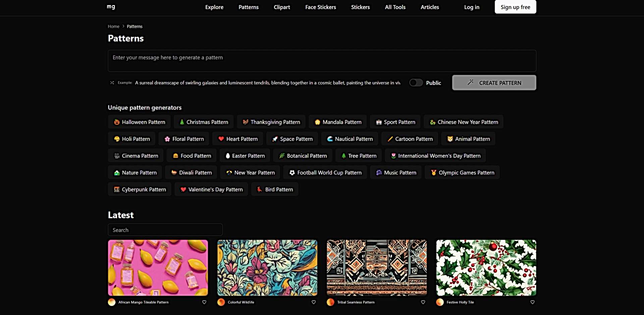Viewport: 644px width, 315px height.
Task: Open author avatar of Colorful Wildlife
Action: click(221, 302)
